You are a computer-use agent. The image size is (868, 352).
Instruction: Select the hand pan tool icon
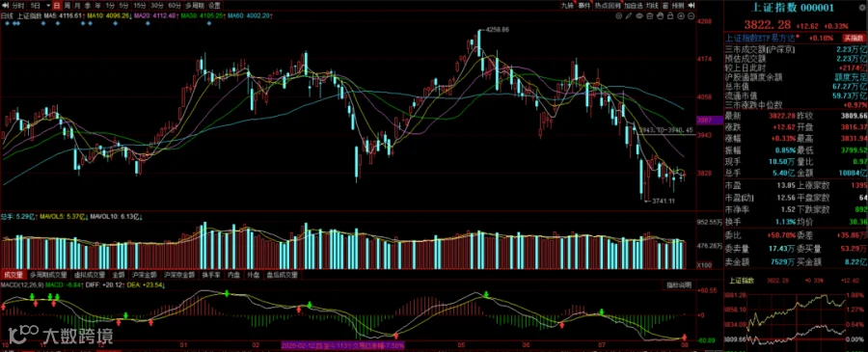coord(660,15)
